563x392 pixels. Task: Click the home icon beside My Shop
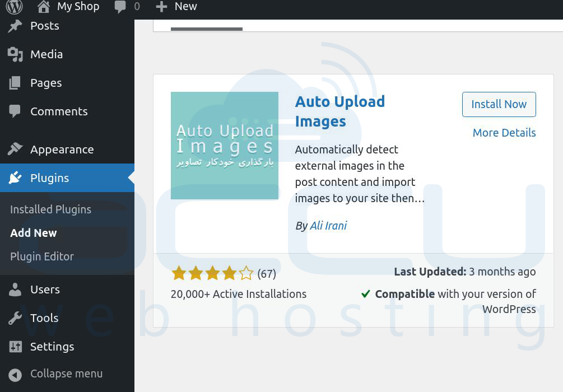(x=44, y=7)
